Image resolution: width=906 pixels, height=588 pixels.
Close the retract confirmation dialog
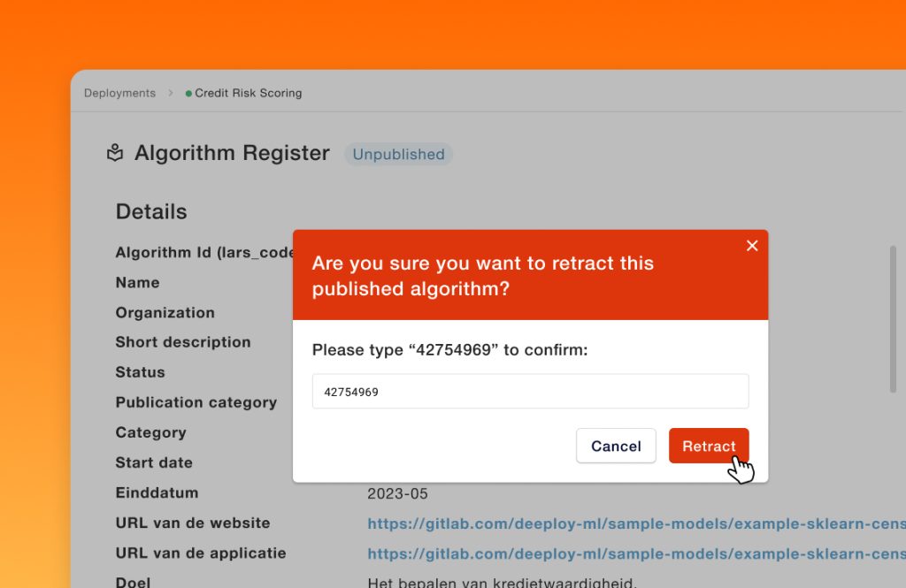click(752, 246)
